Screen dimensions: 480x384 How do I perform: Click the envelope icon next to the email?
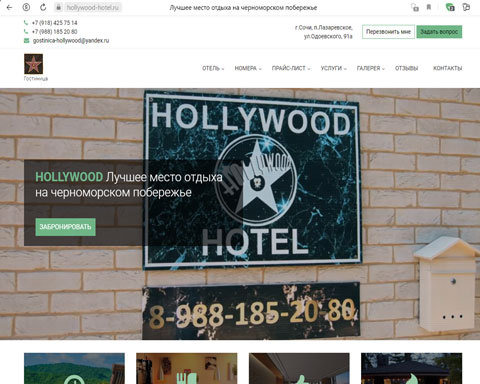[x=26, y=41]
